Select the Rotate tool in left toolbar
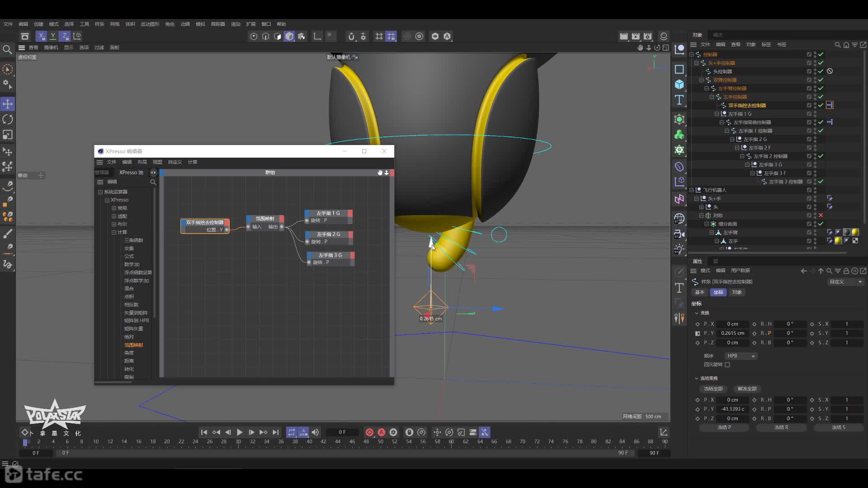868x488 pixels. coord(8,119)
